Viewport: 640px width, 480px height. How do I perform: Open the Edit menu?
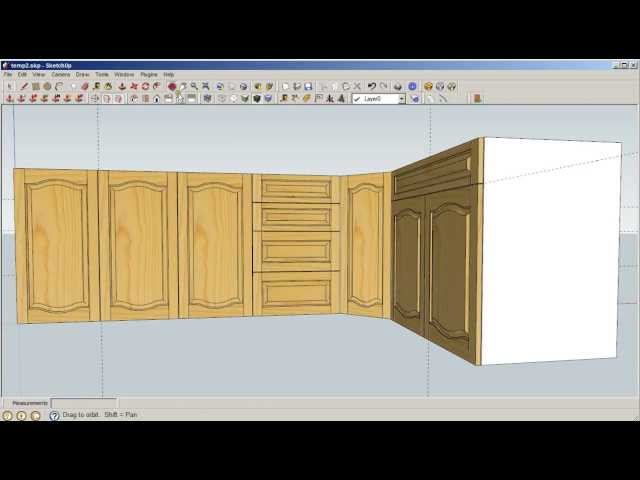click(22, 75)
